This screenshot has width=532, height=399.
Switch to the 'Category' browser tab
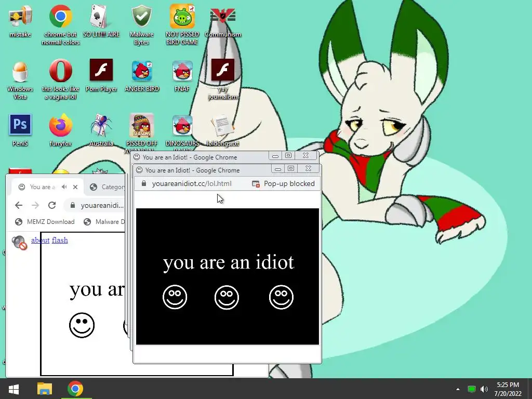107,187
